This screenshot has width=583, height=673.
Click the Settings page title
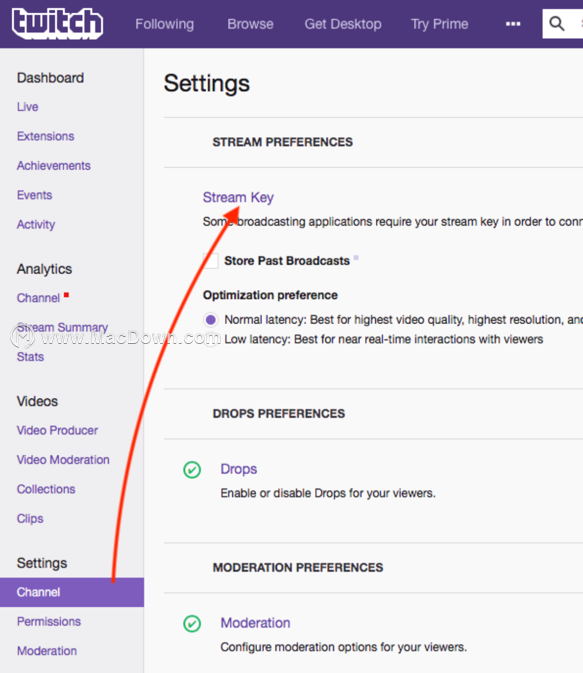pyautogui.click(x=206, y=84)
